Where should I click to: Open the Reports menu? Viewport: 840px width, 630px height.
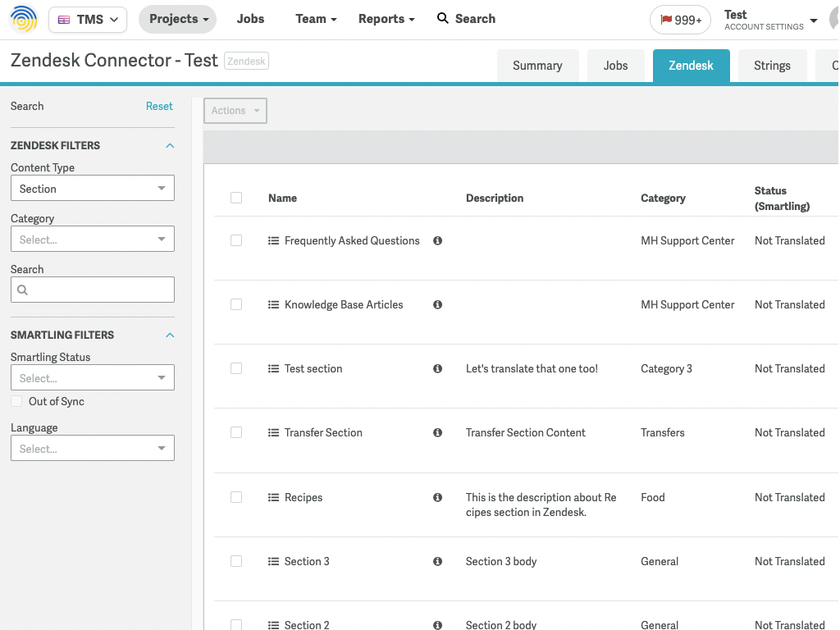(386, 18)
